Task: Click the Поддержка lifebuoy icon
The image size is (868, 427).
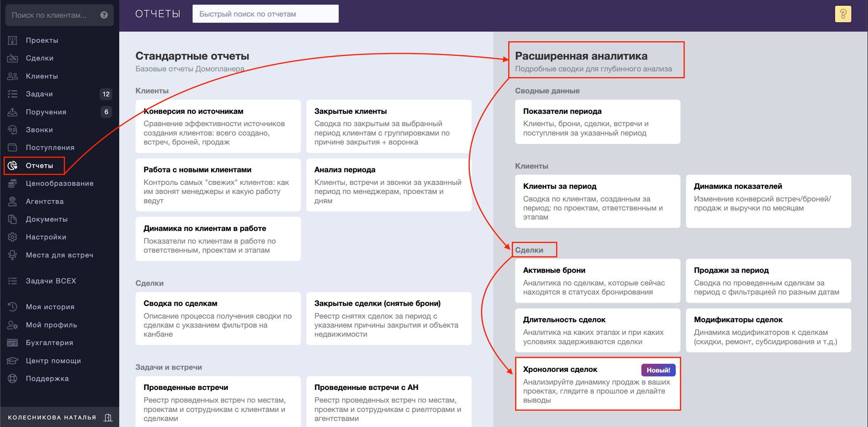Action: click(x=13, y=379)
